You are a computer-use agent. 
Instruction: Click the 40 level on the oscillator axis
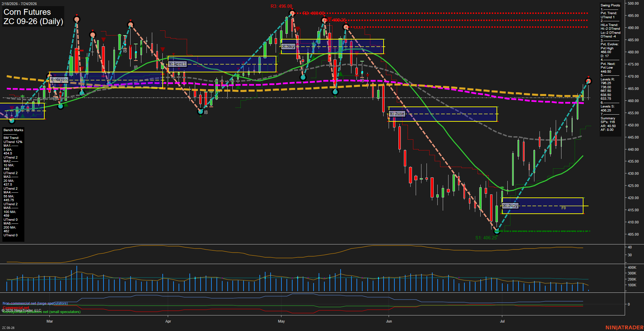pyautogui.click(x=630, y=247)
